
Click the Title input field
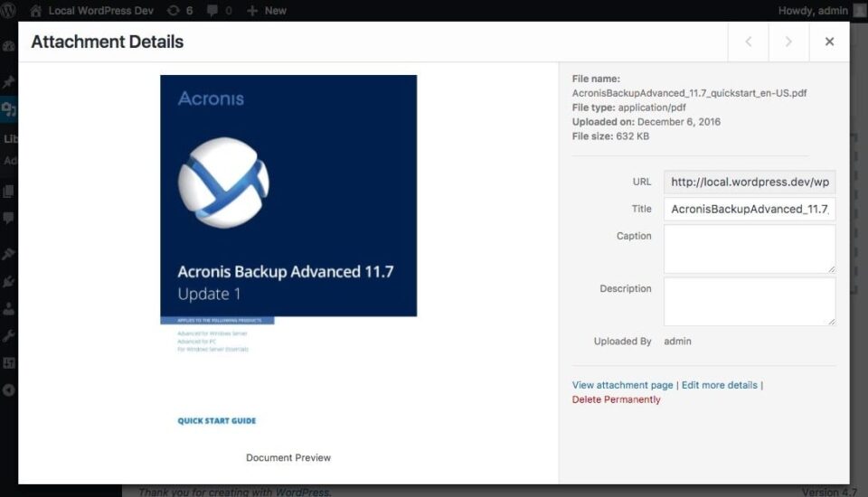750,210
